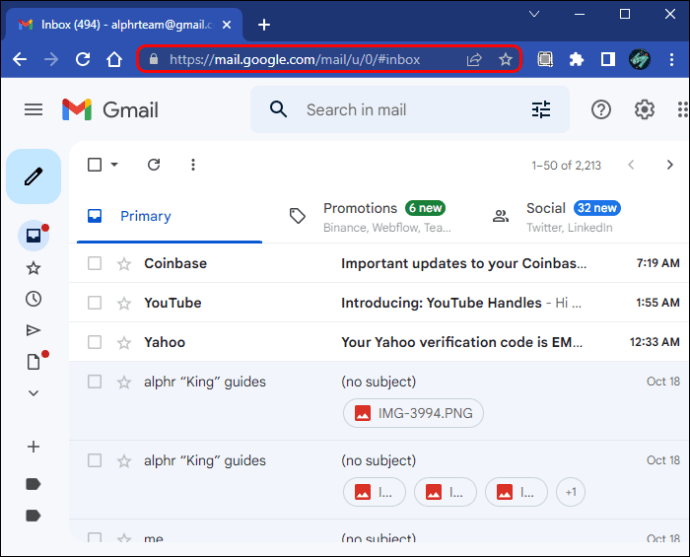Check the alphr email with +1 attachments
690x557 pixels.
pos(95,461)
